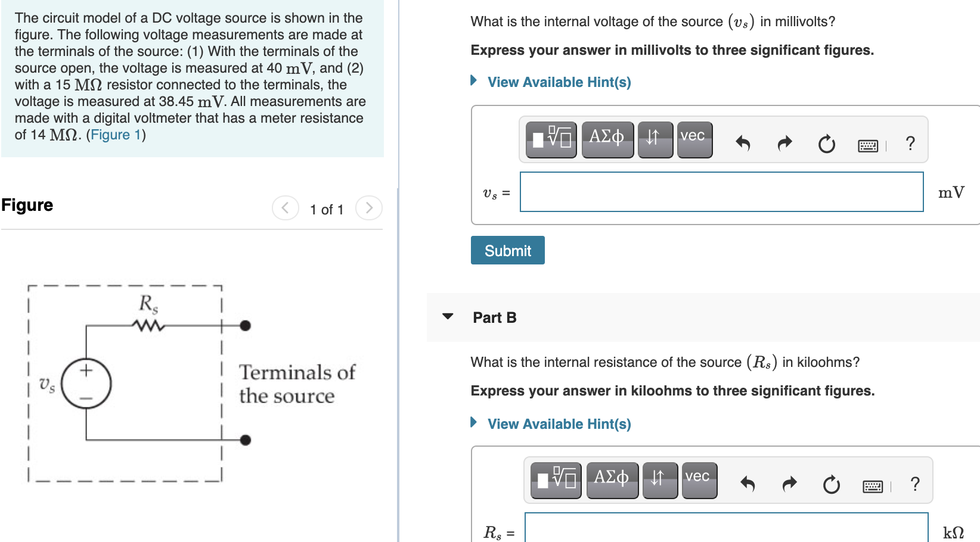Viewport: 980px width, 542px height.
Task: Click the undo arrow in the Part A toolbar
Action: click(742, 142)
